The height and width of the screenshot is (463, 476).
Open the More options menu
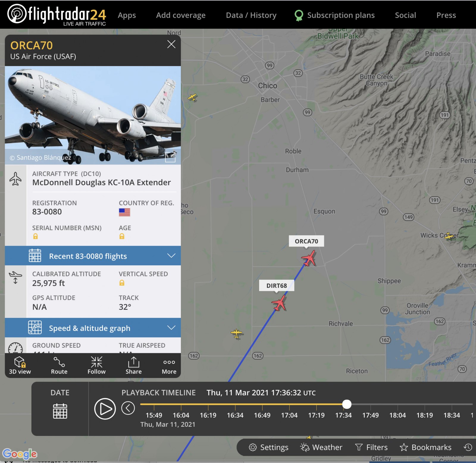tap(169, 365)
